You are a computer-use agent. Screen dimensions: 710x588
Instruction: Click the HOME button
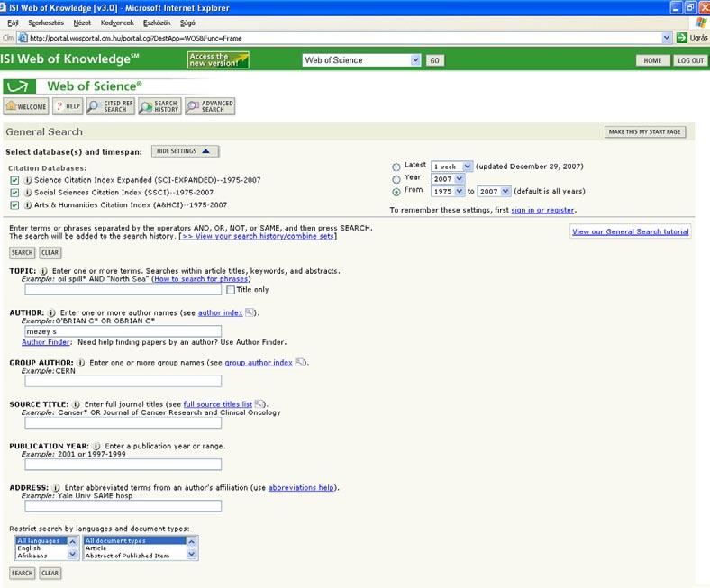(x=652, y=60)
